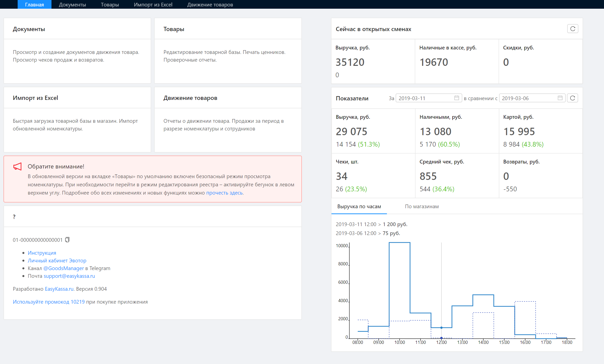Open calendar for comparison date 2019-03-06
604x364 pixels.
coord(560,98)
